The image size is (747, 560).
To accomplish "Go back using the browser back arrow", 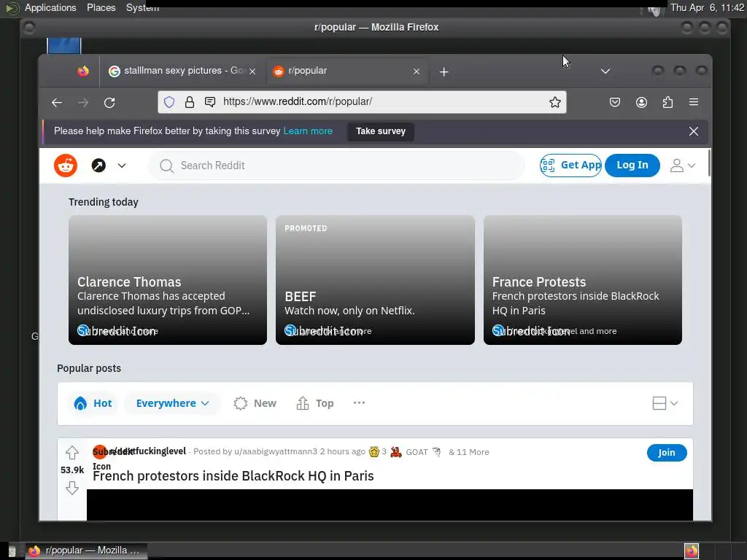I will coord(57,102).
